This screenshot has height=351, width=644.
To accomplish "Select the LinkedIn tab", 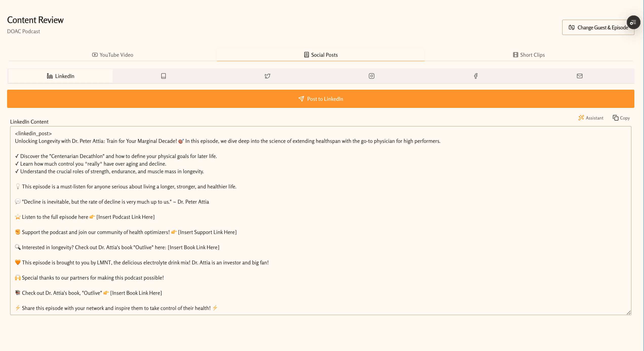I will 61,76.
